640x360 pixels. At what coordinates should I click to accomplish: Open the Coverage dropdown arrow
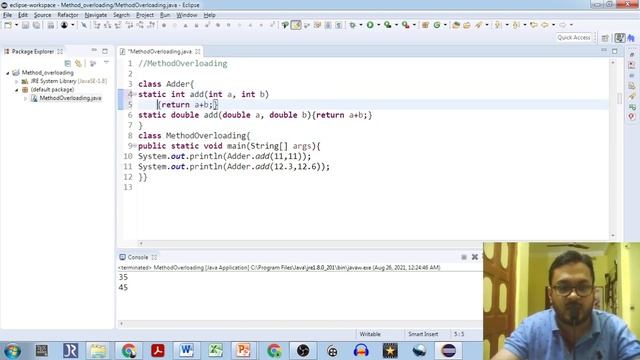tap(396, 25)
